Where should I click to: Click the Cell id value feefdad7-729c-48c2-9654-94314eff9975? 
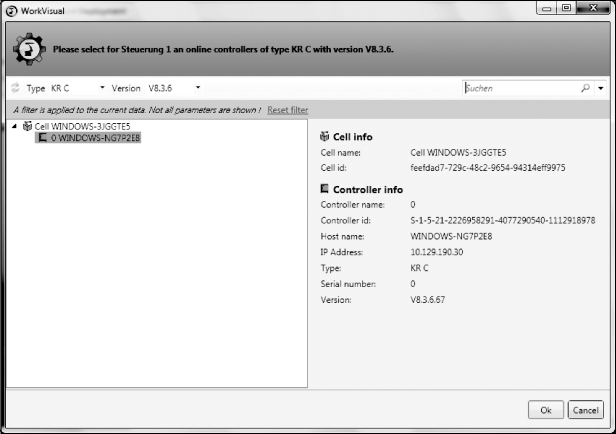[488, 168]
